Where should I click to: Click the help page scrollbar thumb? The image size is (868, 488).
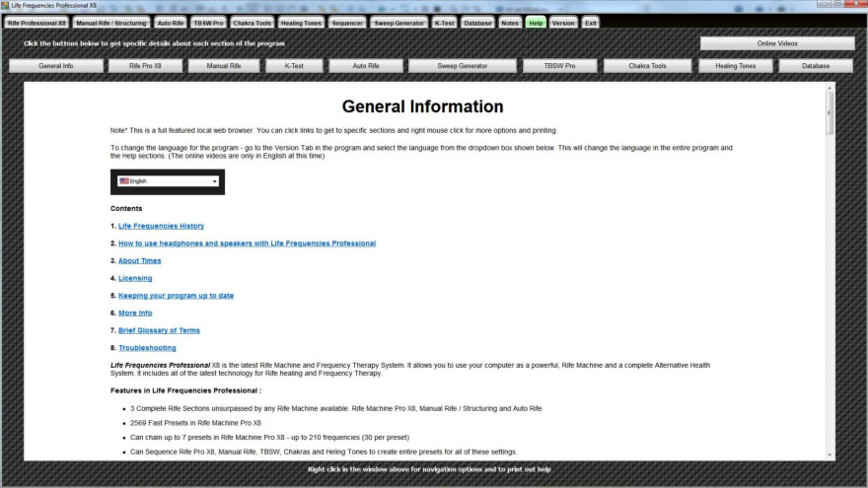tap(830, 112)
